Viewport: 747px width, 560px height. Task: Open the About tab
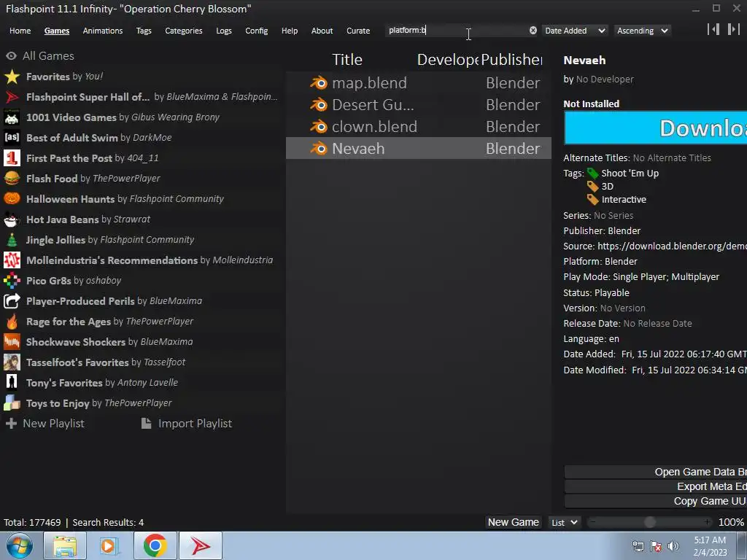(322, 31)
